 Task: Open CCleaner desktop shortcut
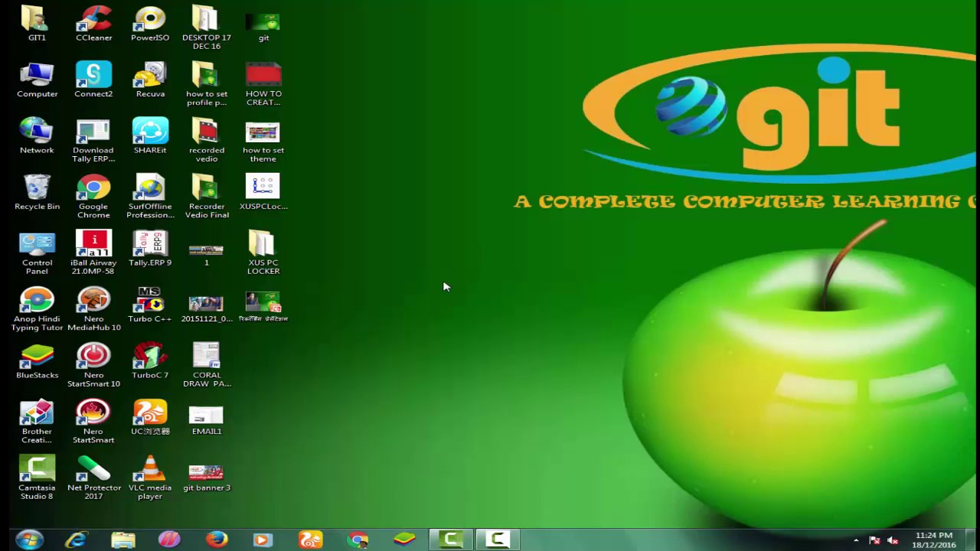(93, 24)
